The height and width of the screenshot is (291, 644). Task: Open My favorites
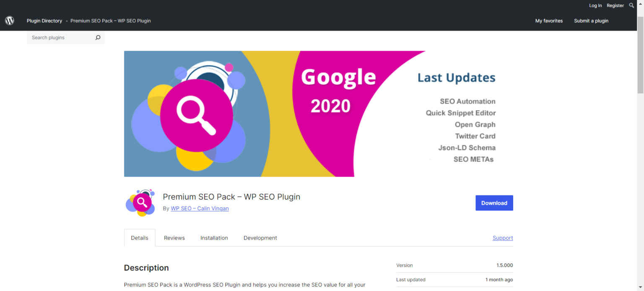click(549, 21)
